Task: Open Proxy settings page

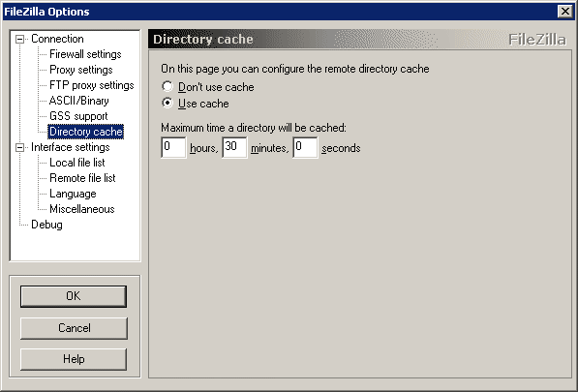Action: (x=80, y=70)
